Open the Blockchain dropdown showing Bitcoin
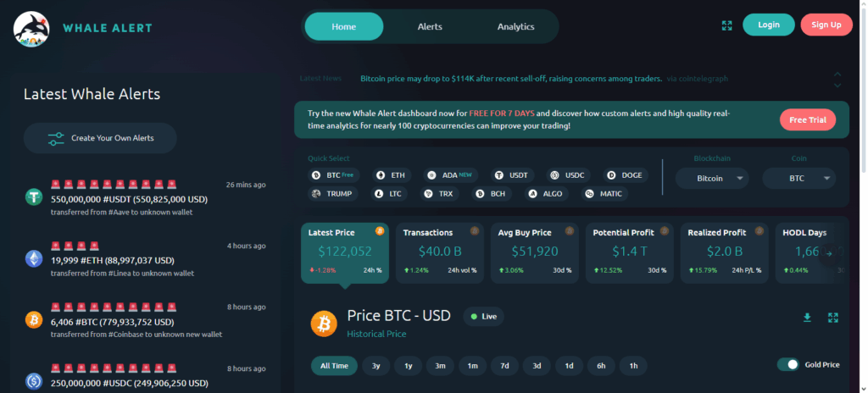868x393 pixels. tap(711, 179)
